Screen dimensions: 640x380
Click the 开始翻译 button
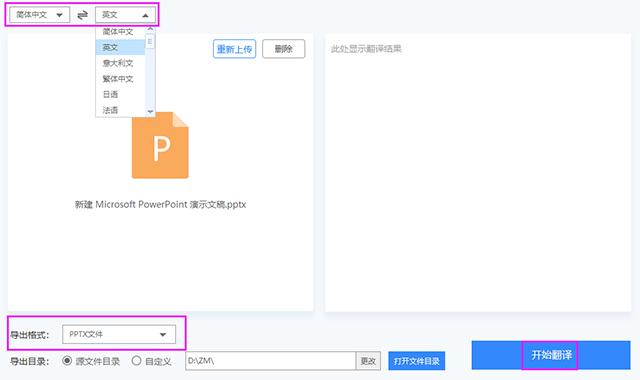coord(551,355)
